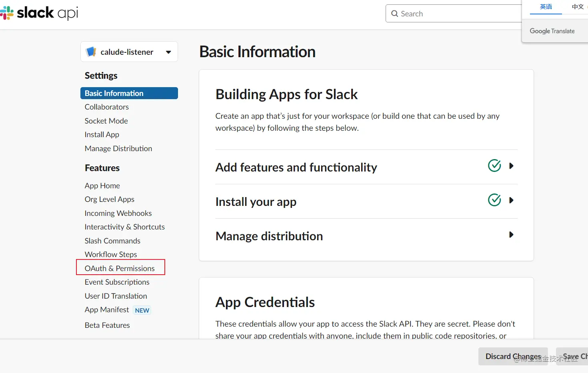Open Socket Mode settings
Screen dimensions: 588x373
pos(106,121)
